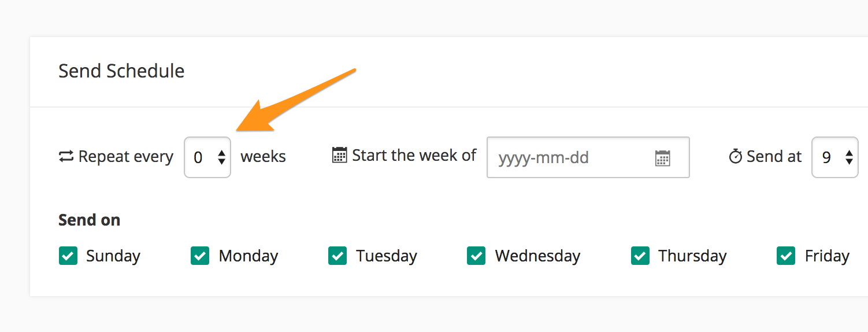The image size is (868, 332).
Task: Click the Thursday label text
Action: [x=692, y=256]
